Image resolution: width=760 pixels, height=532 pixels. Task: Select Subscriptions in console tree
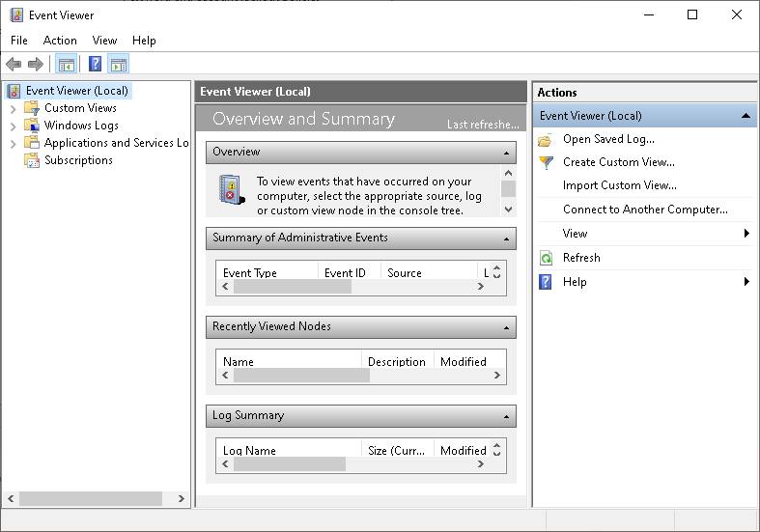pyautogui.click(x=78, y=160)
